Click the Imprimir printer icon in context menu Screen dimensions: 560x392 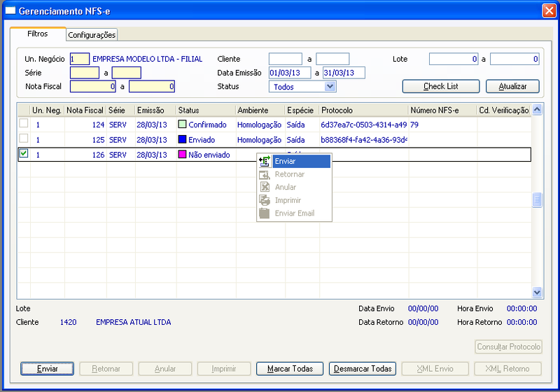[265, 200]
